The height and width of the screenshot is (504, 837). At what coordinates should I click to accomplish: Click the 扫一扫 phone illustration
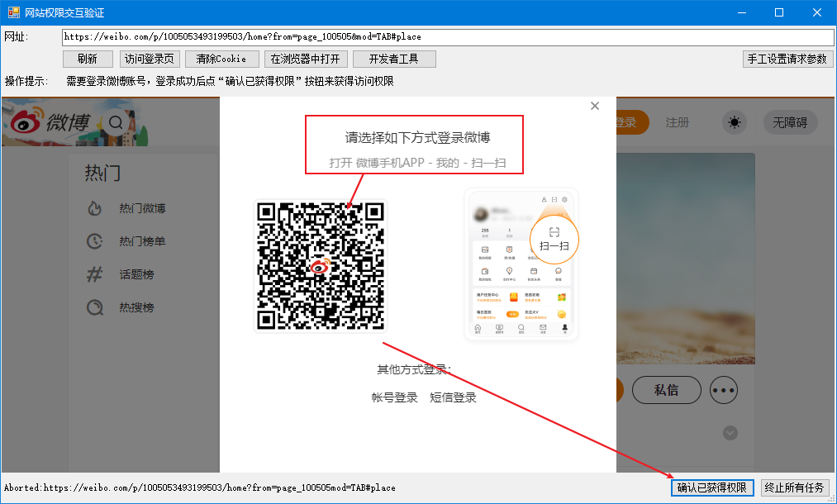521,264
